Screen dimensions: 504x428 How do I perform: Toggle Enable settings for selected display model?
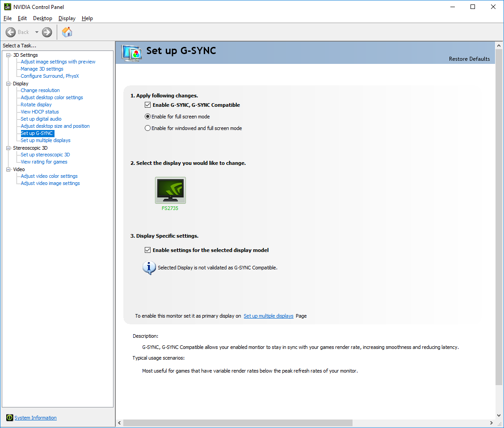pos(147,250)
